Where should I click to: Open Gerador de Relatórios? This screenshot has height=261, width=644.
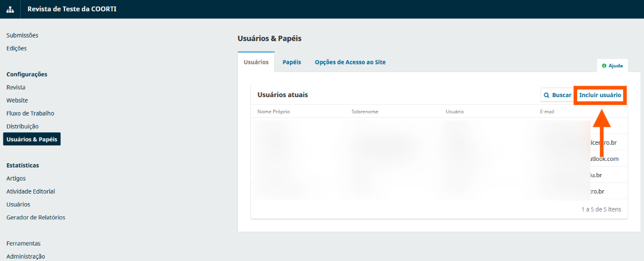point(36,217)
